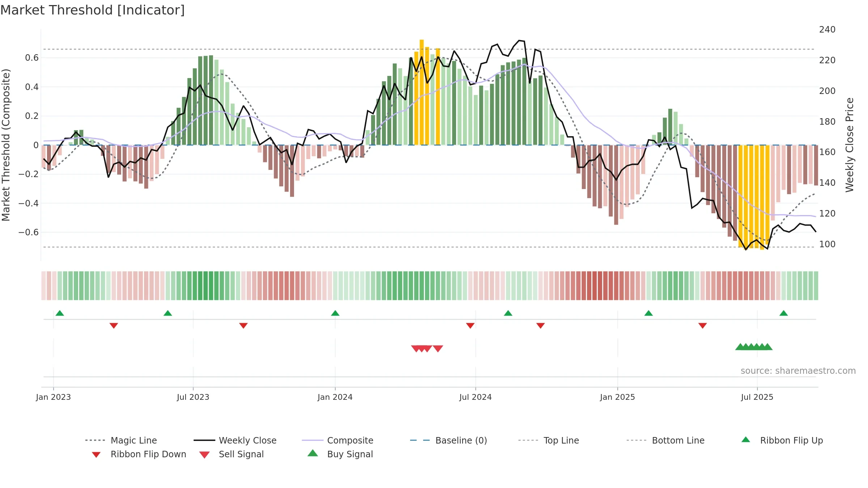Toggle the Bottom Line legend entry
The image size is (868, 488).
pos(665,440)
